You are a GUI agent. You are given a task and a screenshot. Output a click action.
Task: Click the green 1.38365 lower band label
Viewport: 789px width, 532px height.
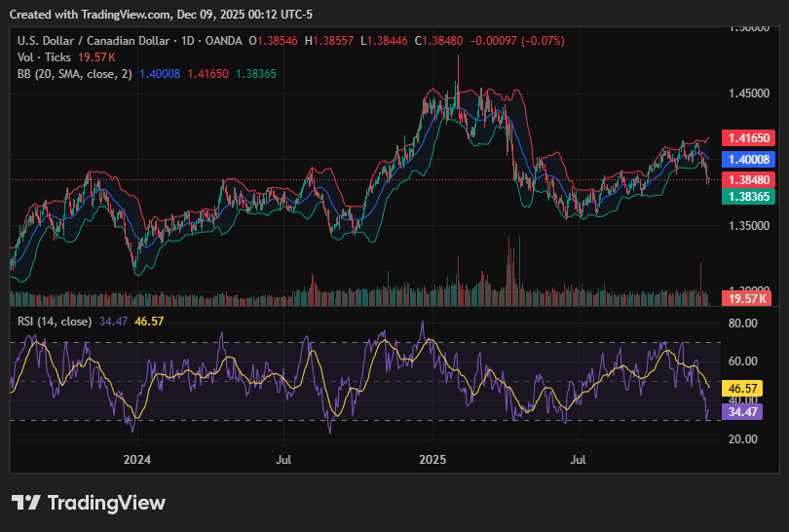745,196
